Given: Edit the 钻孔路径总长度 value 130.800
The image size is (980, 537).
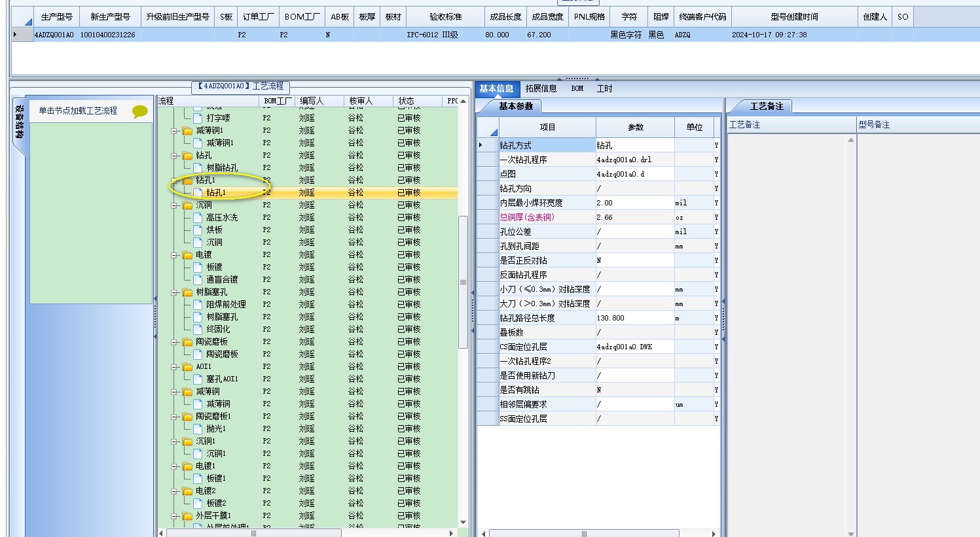Looking at the screenshot, I should pyautogui.click(x=634, y=318).
